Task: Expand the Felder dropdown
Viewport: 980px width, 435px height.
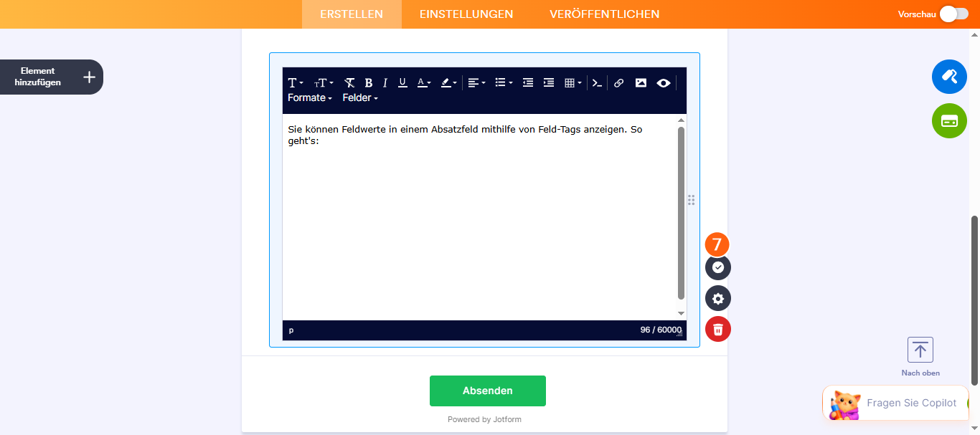Action: [x=360, y=98]
